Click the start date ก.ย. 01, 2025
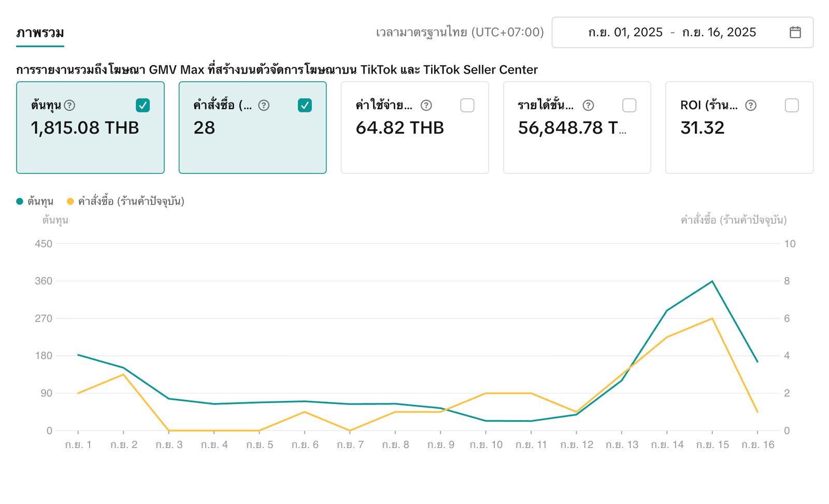829x504 pixels. pyautogui.click(x=625, y=32)
